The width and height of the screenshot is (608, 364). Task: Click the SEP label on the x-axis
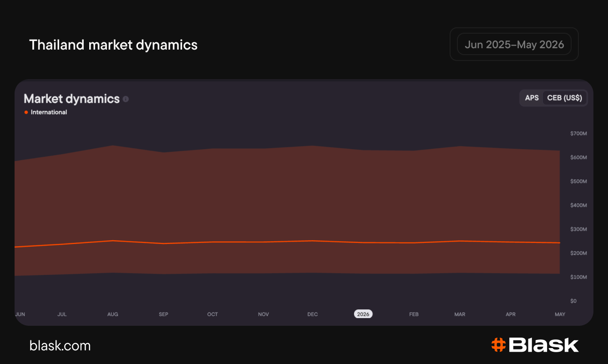(x=163, y=314)
